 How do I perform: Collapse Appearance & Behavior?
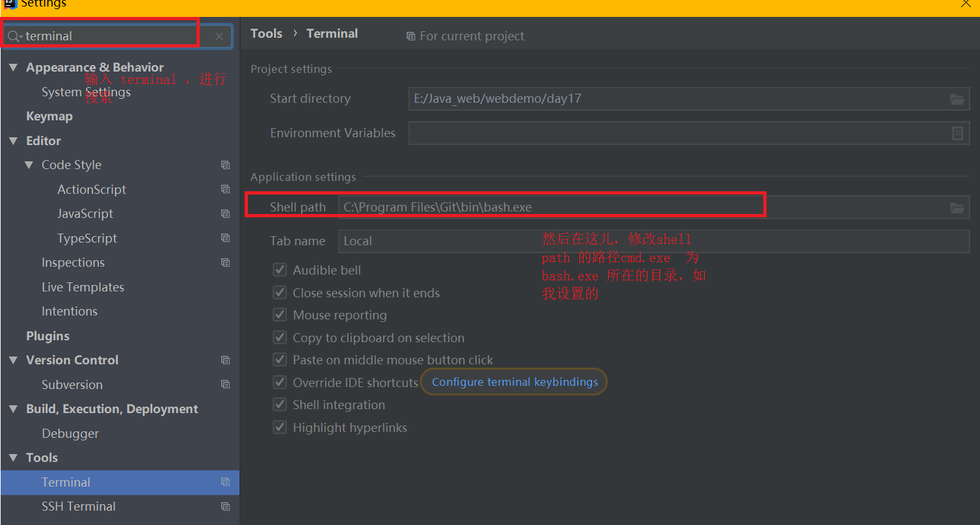[12, 67]
